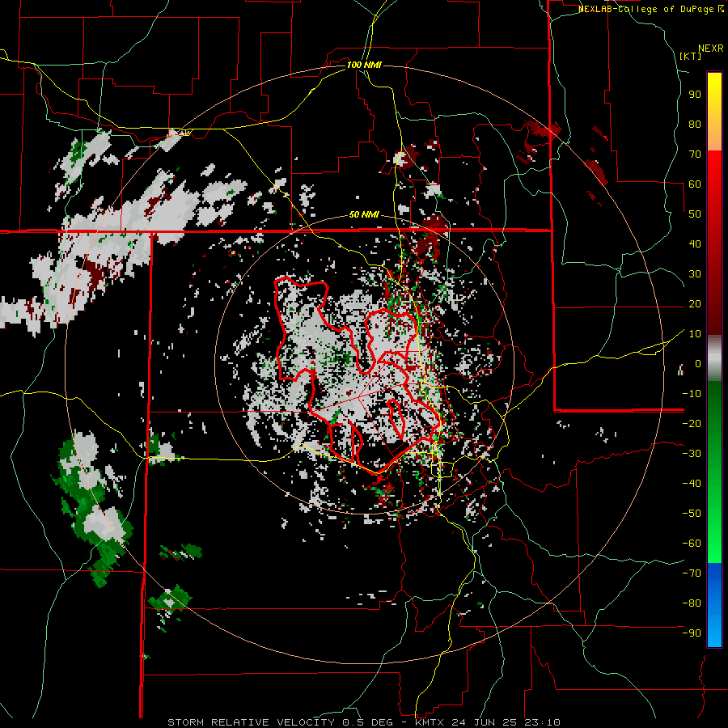This screenshot has height=728, width=728.
Task: Click the 40 value on velocity scale
Action: coord(695,244)
